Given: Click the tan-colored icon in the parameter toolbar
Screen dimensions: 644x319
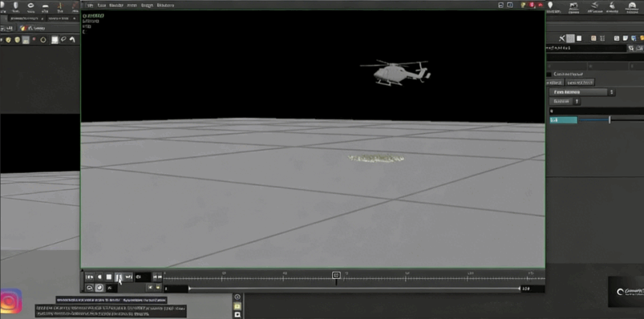Looking at the screenshot, I should point(593,38).
